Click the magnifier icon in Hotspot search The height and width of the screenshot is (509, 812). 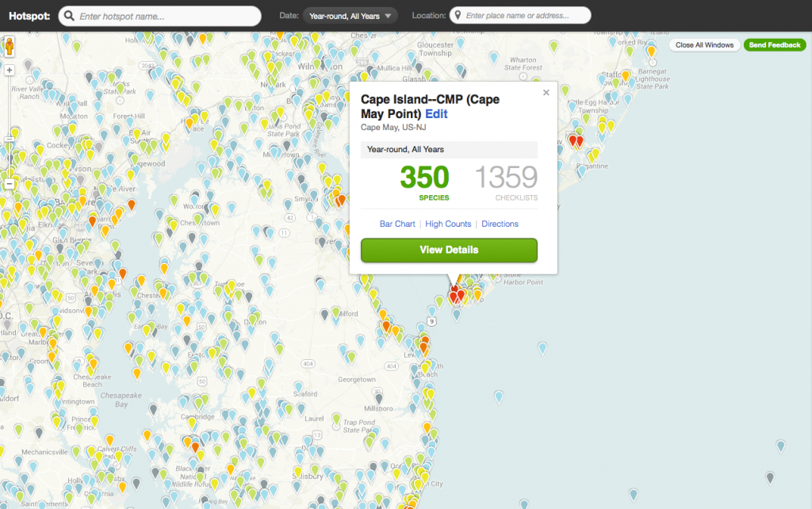pyautogui.click(x=70, y=15)
